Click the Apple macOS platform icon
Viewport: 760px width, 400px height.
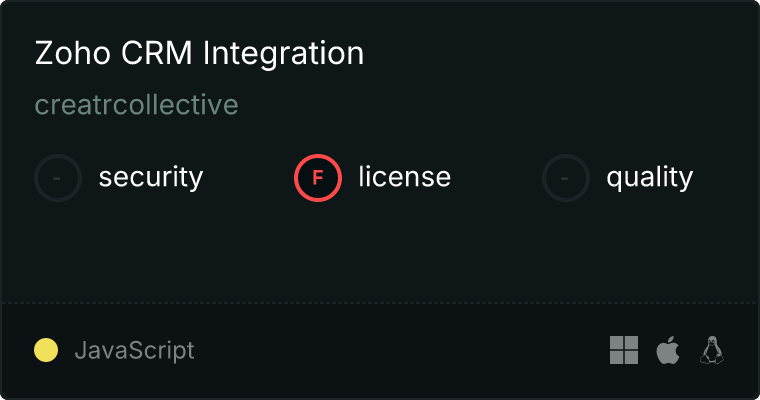(x=667, y=350)
